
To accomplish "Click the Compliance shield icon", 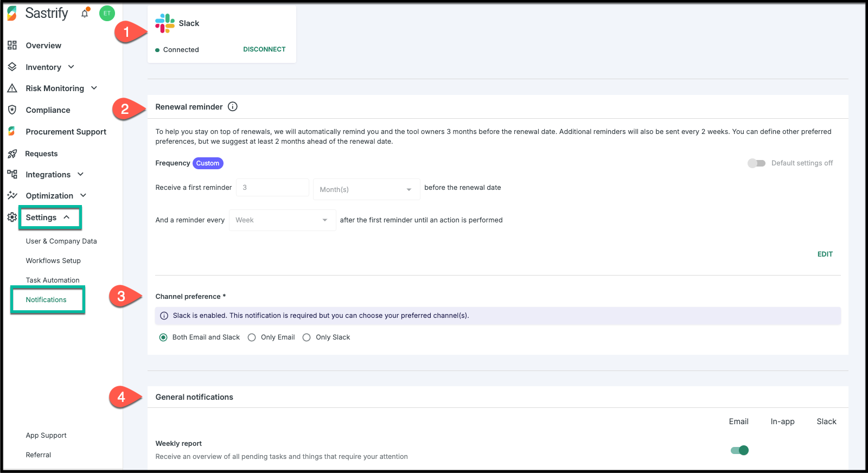I will (12, 110).
